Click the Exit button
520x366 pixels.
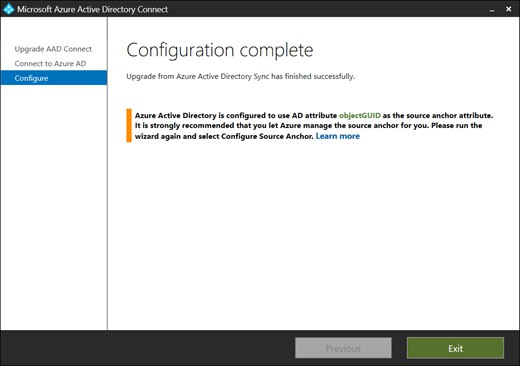[455, 348]
